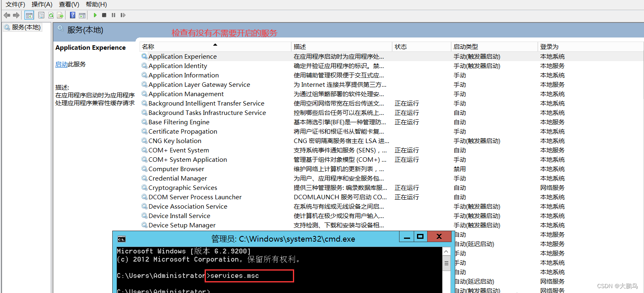
Task: Click the Back arrow in the toolbar
Action: click(7, 15)
